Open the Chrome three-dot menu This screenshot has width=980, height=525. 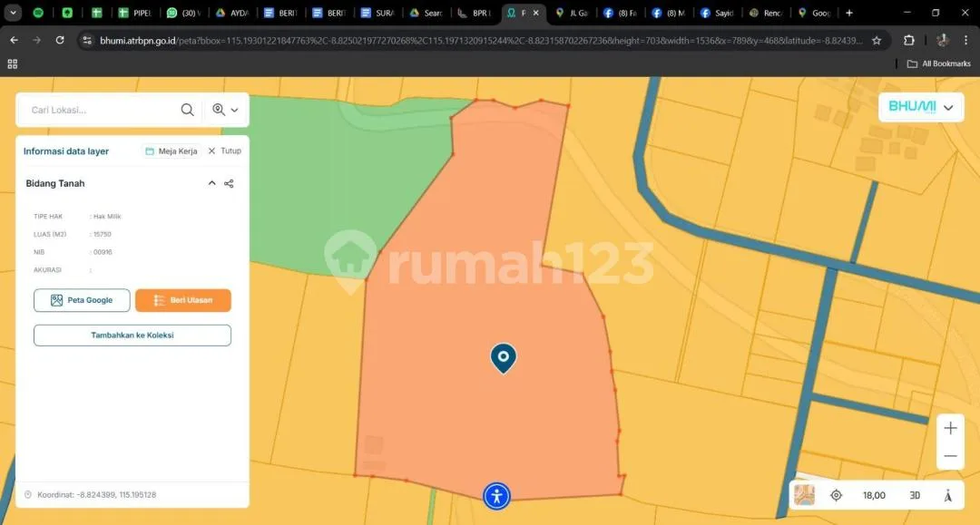(x=966, y=40)
